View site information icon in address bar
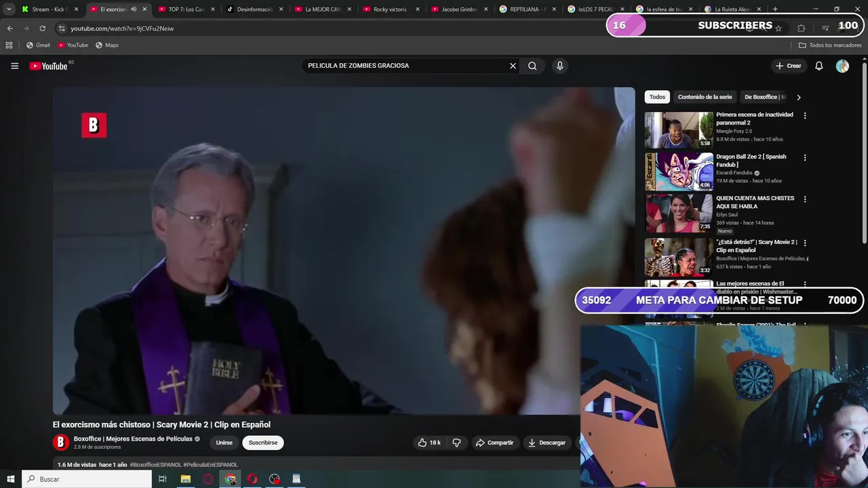 point(62,28)
